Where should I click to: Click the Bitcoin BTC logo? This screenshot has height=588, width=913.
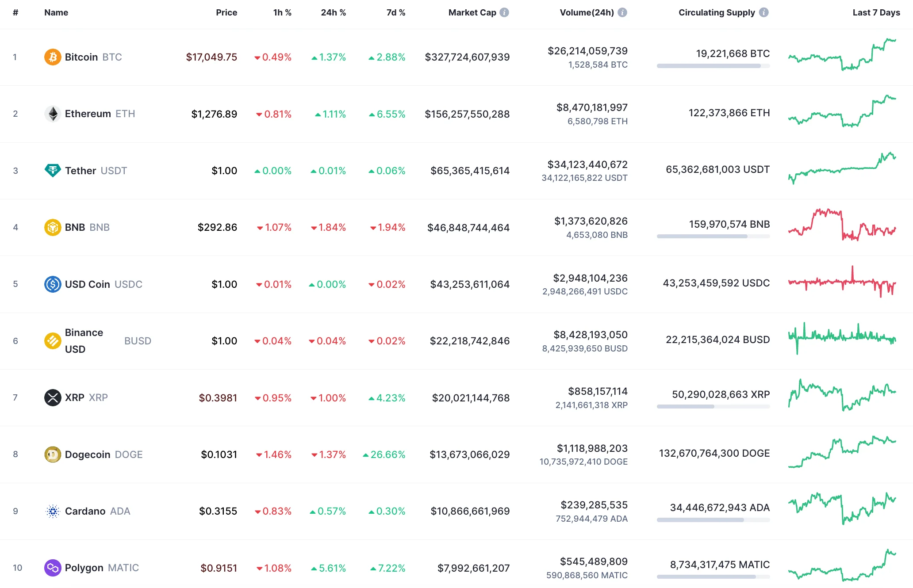pos(53,57)
